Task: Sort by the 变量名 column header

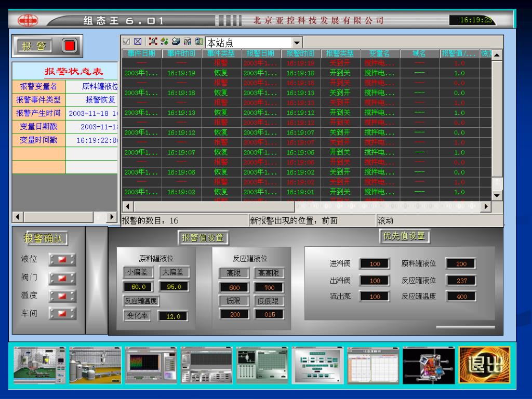Action: (380, 54)
